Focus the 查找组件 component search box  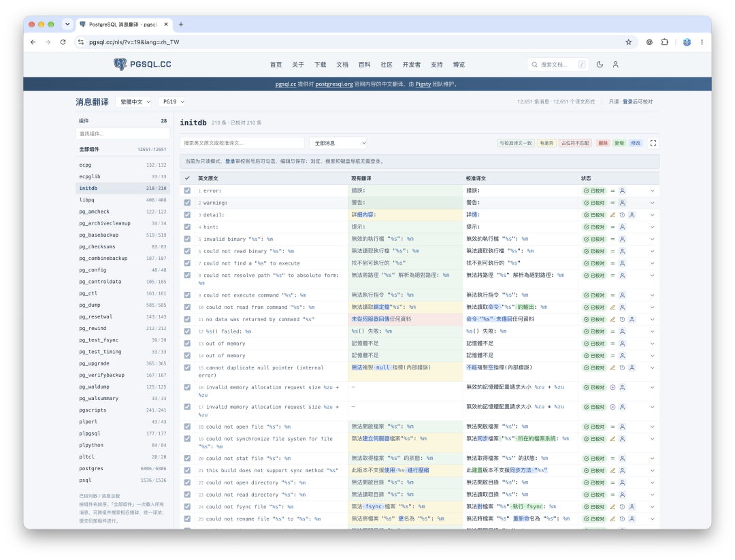[122, 134]
